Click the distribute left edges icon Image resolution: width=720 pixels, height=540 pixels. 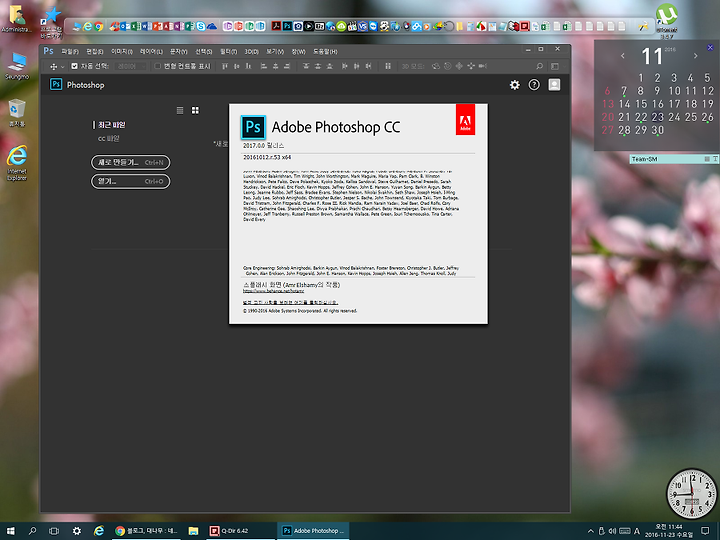(345, 66)
